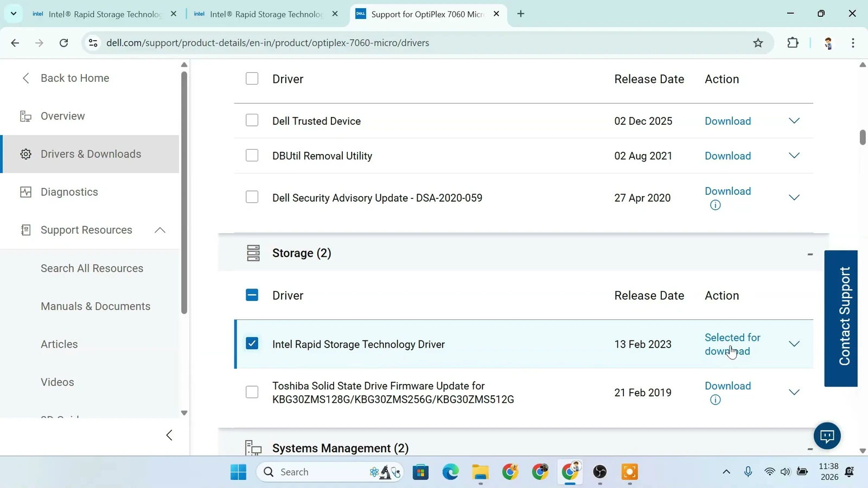Expand Intel Rapid Storage Technology Driver details

[794, 344]
